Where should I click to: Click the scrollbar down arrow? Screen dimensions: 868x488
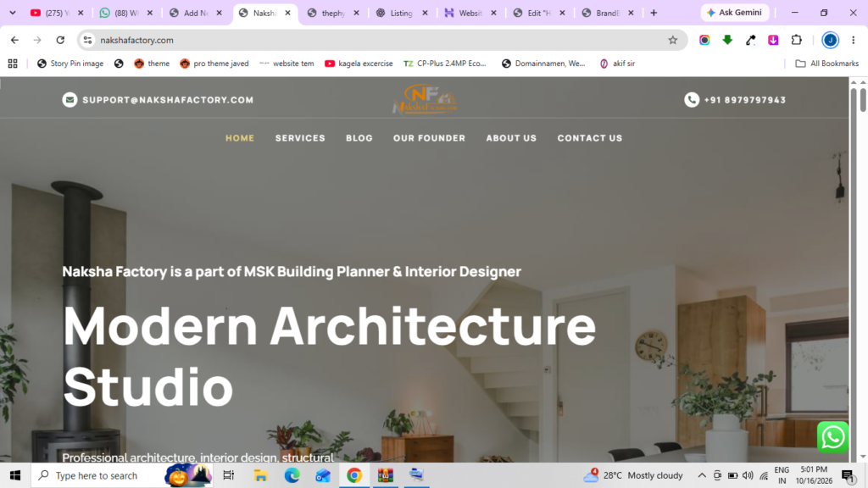point(862,457)
